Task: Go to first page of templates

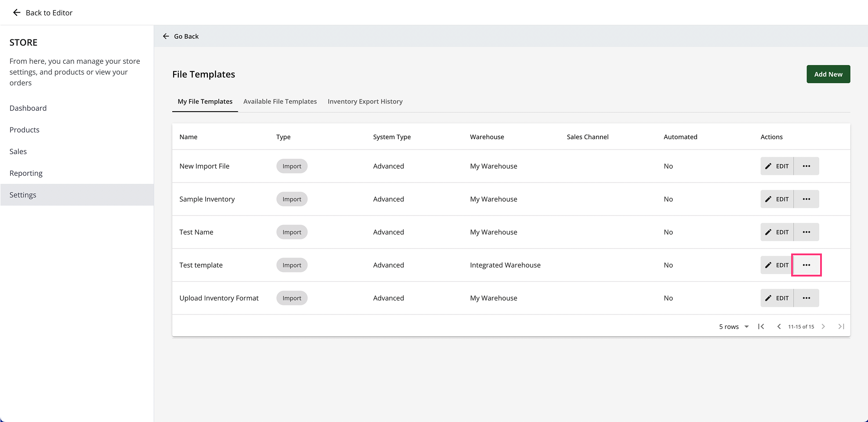Action: point(761,327)
